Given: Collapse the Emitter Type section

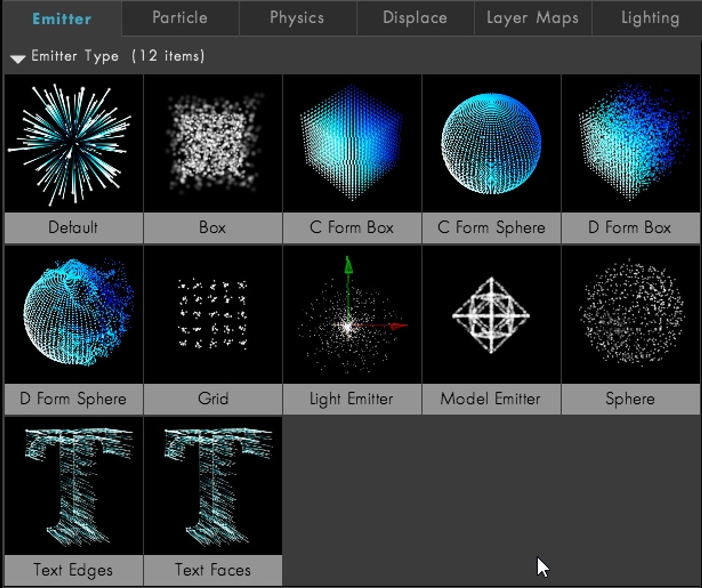Looking at the screenshot, I should point(18,57).
